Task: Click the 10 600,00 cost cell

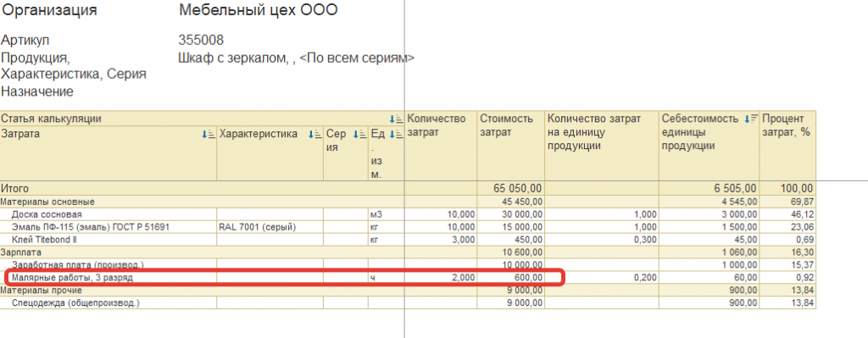Action: point(511,252)
